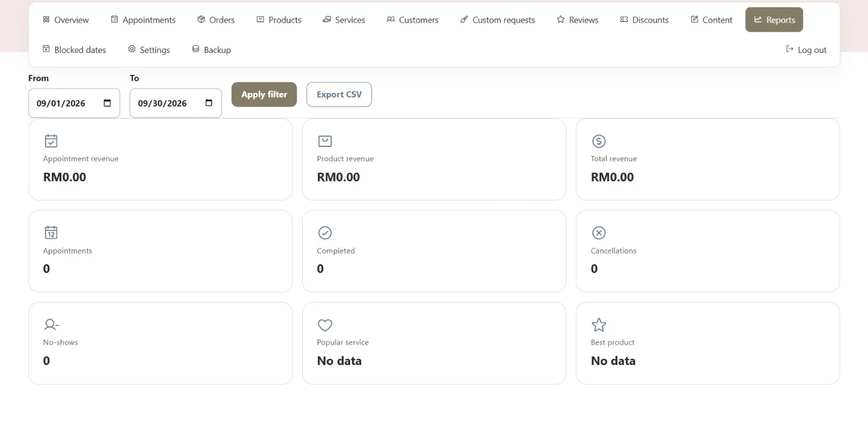Export the report as CSV
Image resolution: width=868 pixels, height=445 pixels.
(339, 95)
